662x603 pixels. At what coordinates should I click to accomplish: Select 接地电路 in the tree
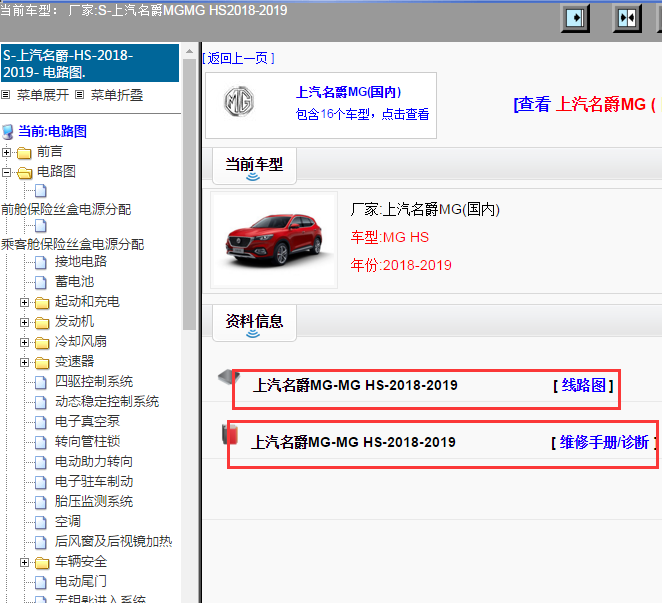click(x=81, y=261)
